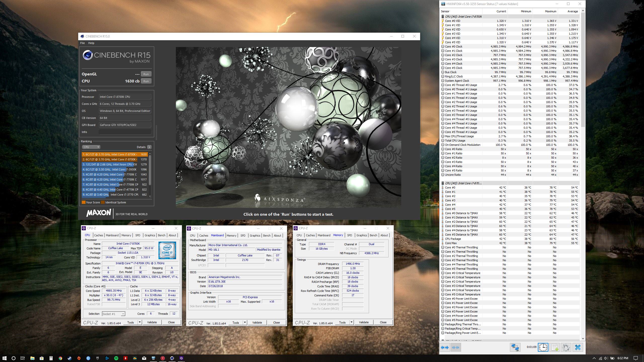Select the Total CPU Usage sensor row
Viewport: 644px width, 362px height.
tap(510, 141)
